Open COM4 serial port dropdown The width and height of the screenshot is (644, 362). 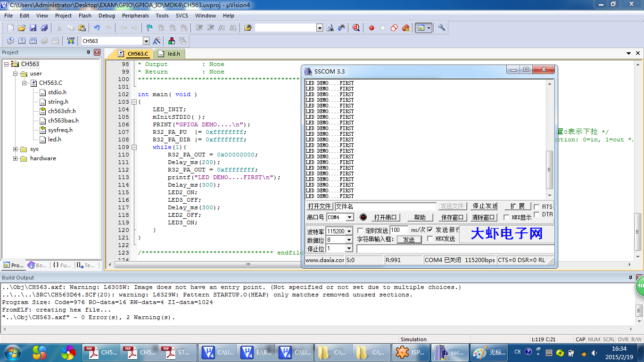[x=349, y=217]
